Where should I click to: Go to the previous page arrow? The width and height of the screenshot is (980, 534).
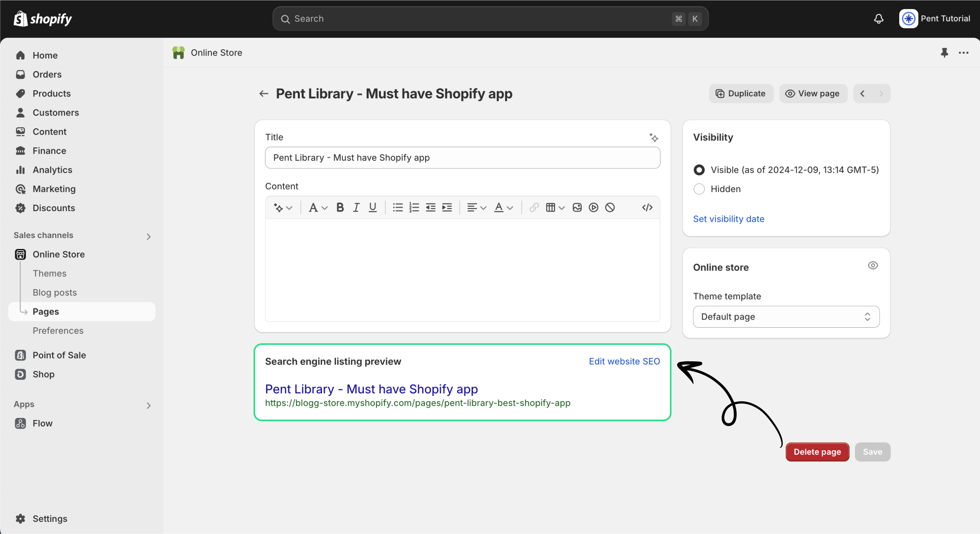coord(862,94)
